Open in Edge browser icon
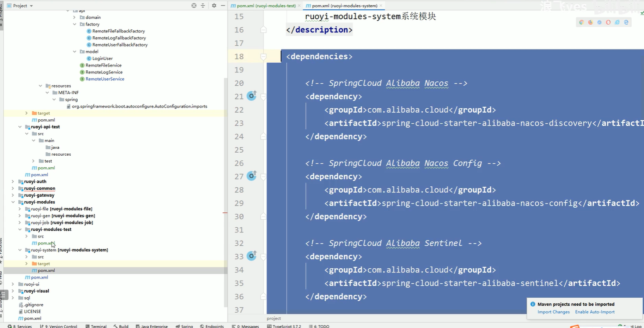Image resolution: width=644 pixels, height=328 pixels. pyautogui.click(x=626, y=22)
